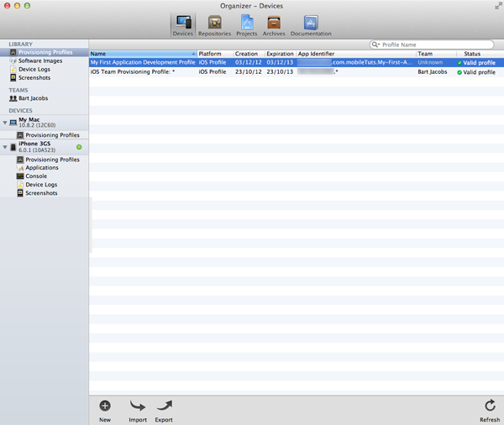Click the 23/10/13 expiration date cell

[x=280, y=71]
